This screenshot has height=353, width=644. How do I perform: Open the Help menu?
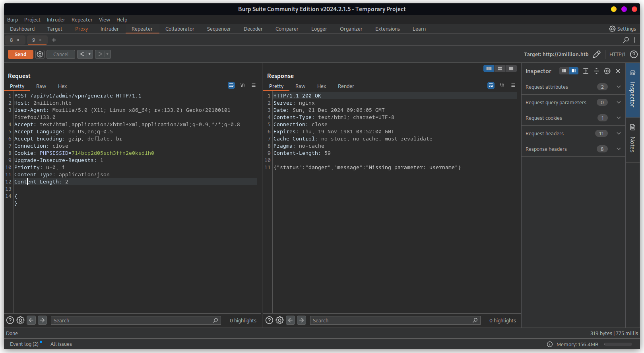click(122, 20)
